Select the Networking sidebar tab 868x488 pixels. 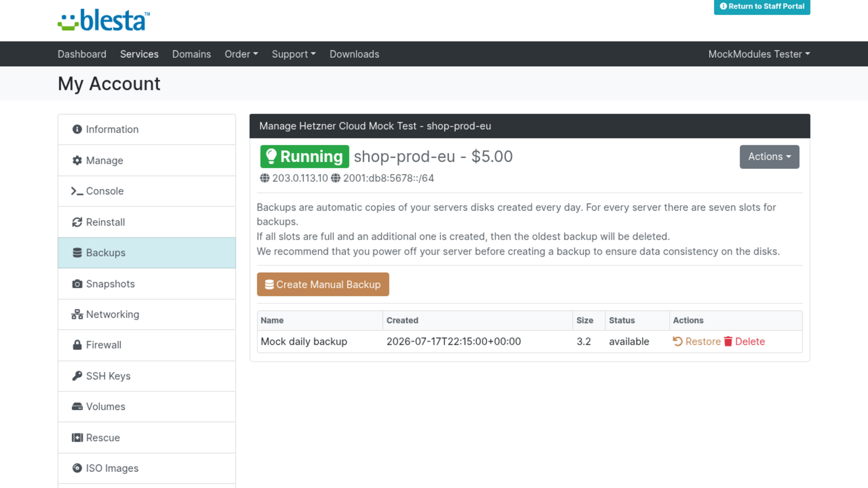click(x=147, y=314)
